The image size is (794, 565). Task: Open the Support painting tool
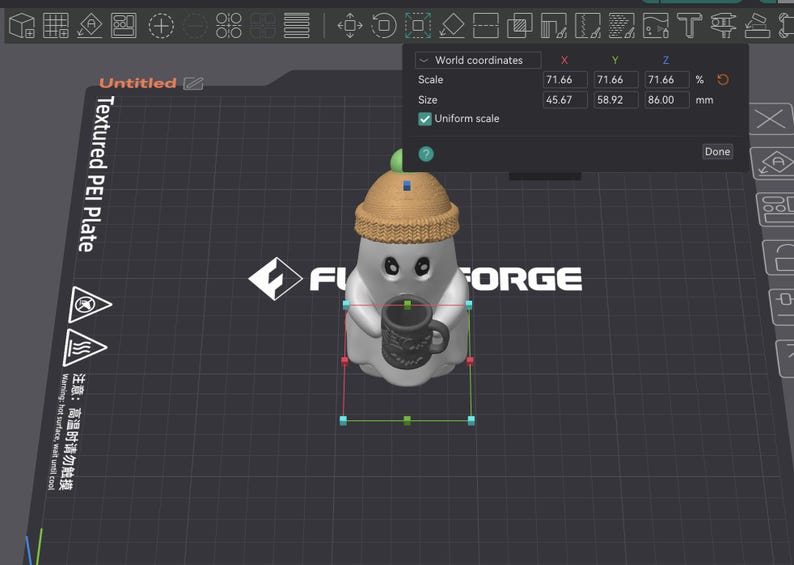[x=553, y=25]
